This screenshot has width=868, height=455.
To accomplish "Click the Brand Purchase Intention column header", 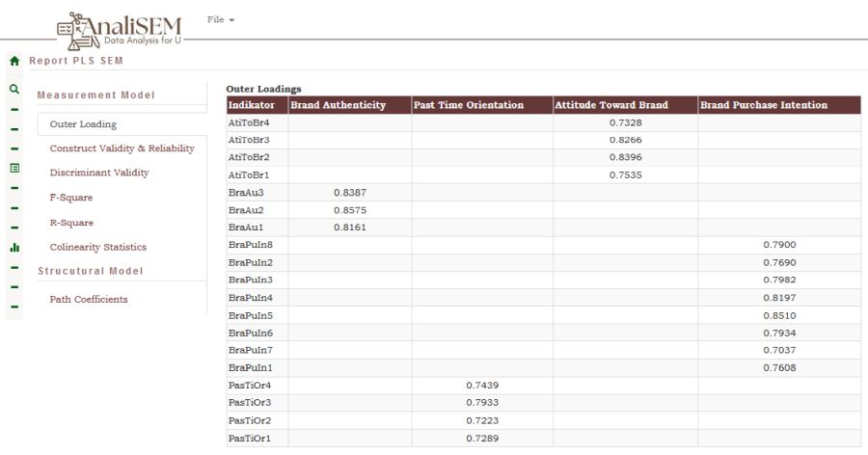I will point(763,105).
